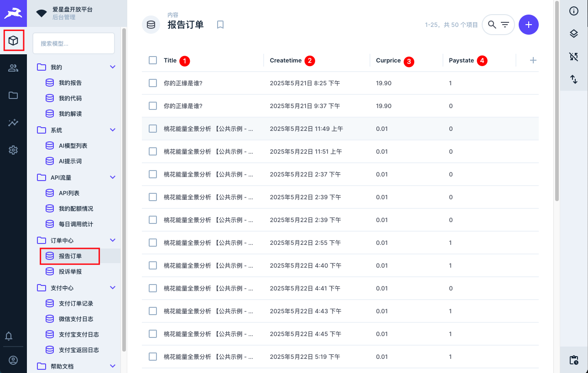Toggle the select-all checkbox in table header
The width and height of the screenshot is (588, 373).
pos(153,60)
